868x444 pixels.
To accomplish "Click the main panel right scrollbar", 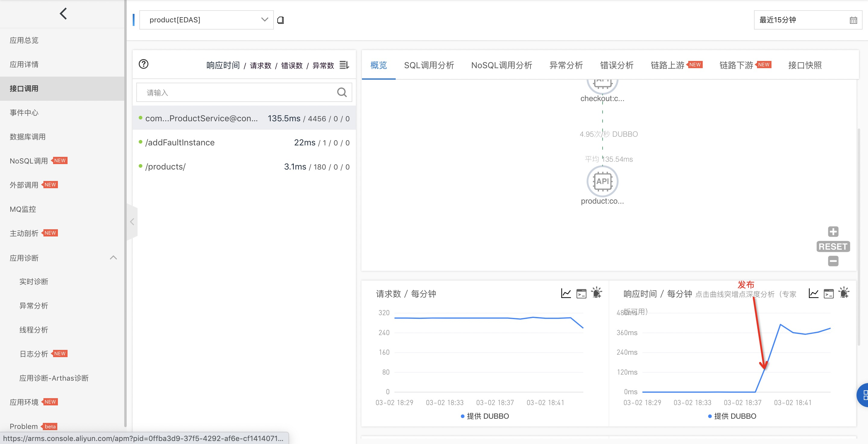I will (x=858, y=236).
